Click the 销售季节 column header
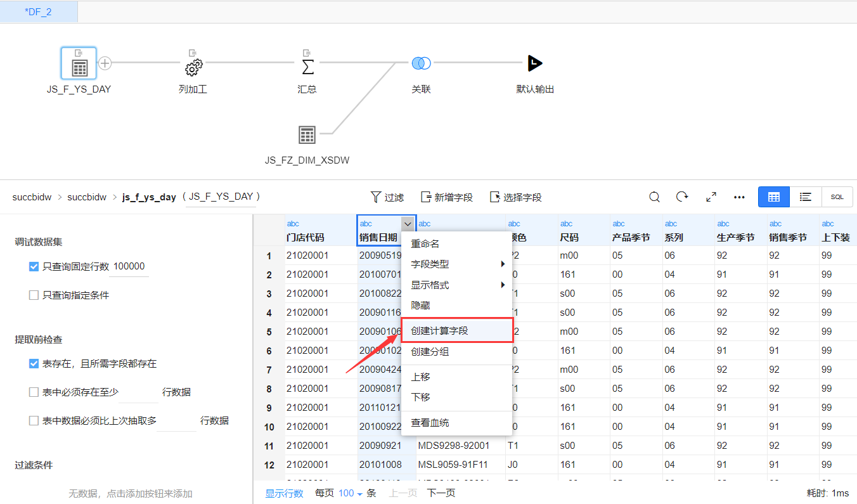 793,231
